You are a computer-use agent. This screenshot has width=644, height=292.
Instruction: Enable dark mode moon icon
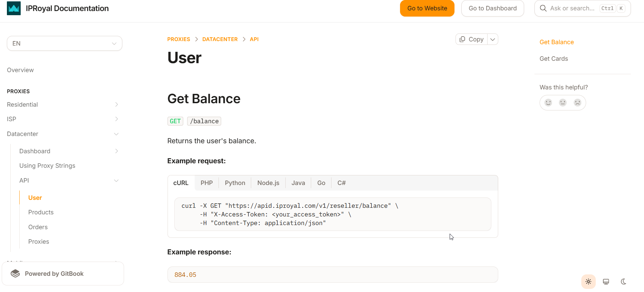pyautogui.click(x=623, y=282)
